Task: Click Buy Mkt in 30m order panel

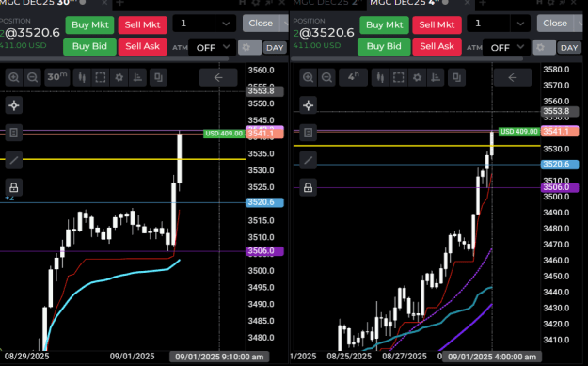Action: click(90, 25)
